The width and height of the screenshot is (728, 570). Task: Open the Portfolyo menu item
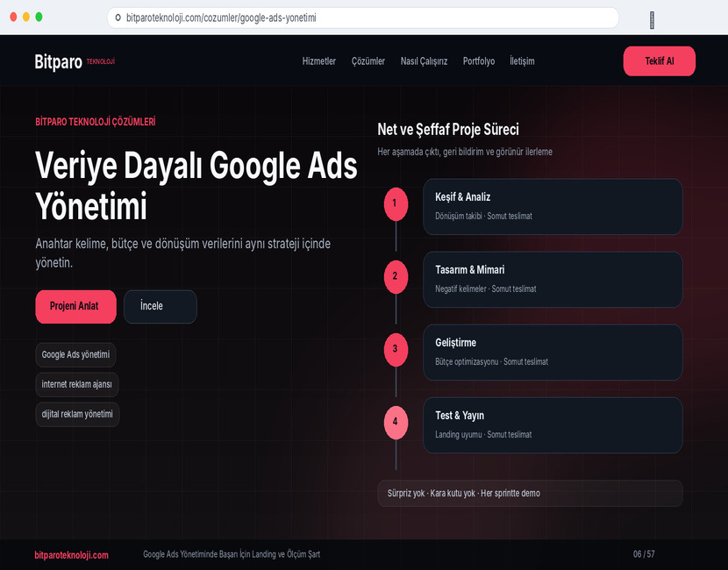point(479,61)
